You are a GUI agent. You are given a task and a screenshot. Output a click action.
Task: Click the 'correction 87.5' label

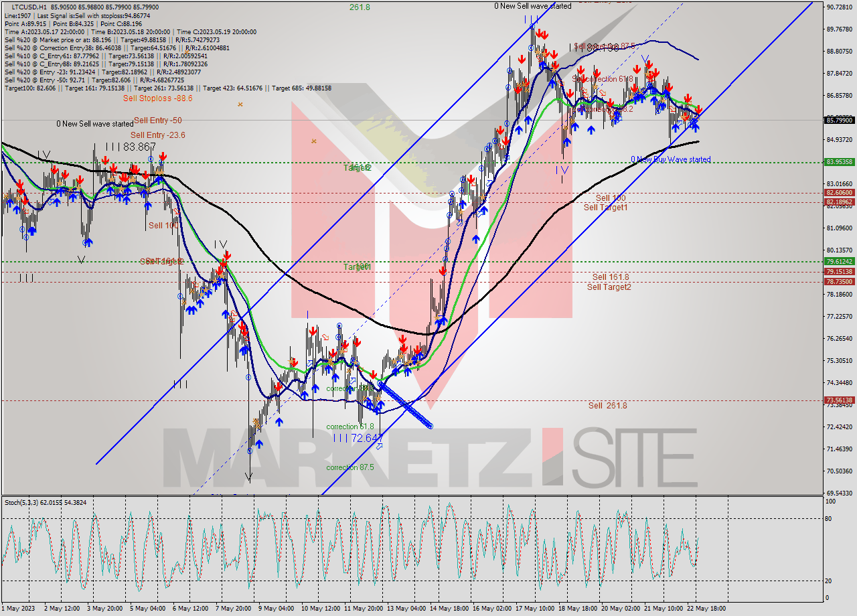pyautogui.click(x=349, y=467)
